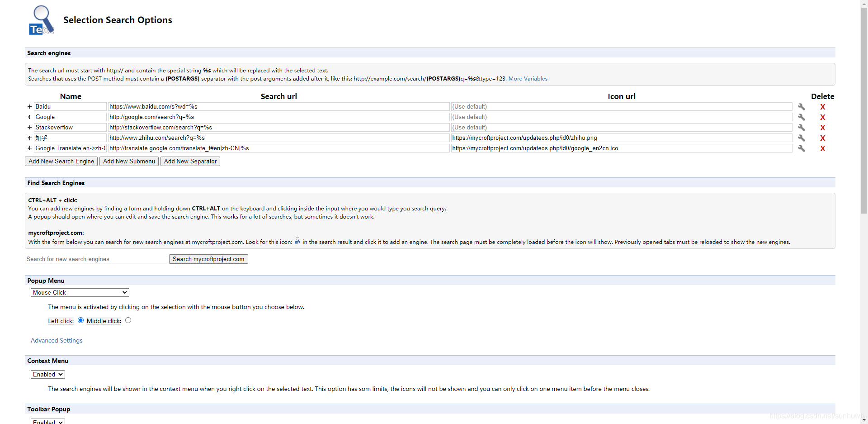
Task: Click the wrench icon for Baidu row
Action: click(x=801, y=107)
